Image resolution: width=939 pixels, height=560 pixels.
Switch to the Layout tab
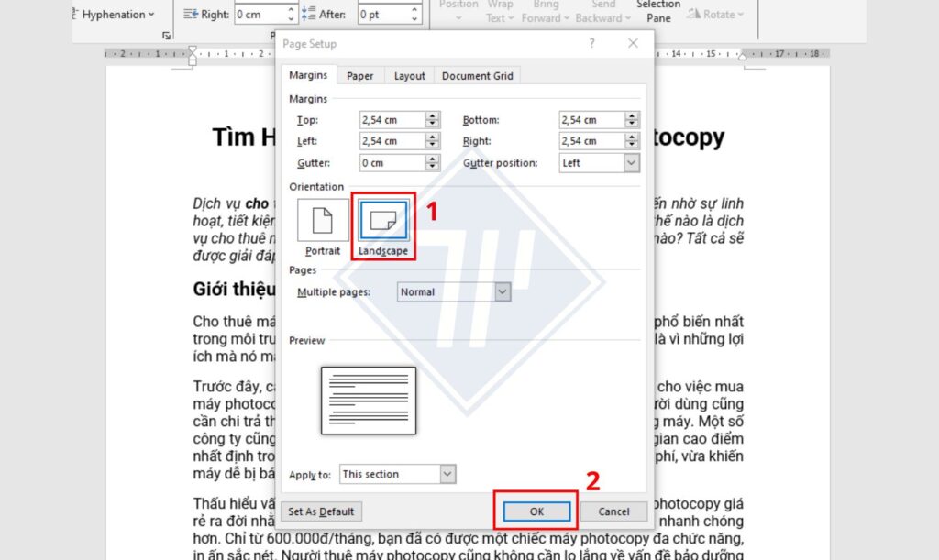click(409, 76)
